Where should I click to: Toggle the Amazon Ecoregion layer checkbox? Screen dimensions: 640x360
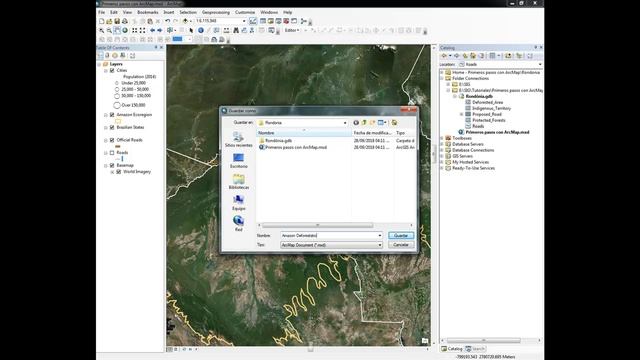112,115
